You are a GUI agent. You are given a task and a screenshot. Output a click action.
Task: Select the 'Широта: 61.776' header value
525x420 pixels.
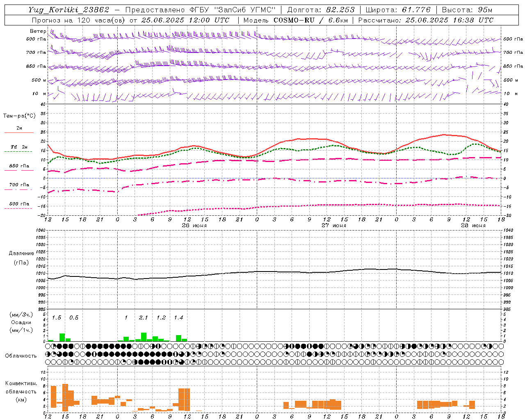pyautogui.click(x=398, y=10)
